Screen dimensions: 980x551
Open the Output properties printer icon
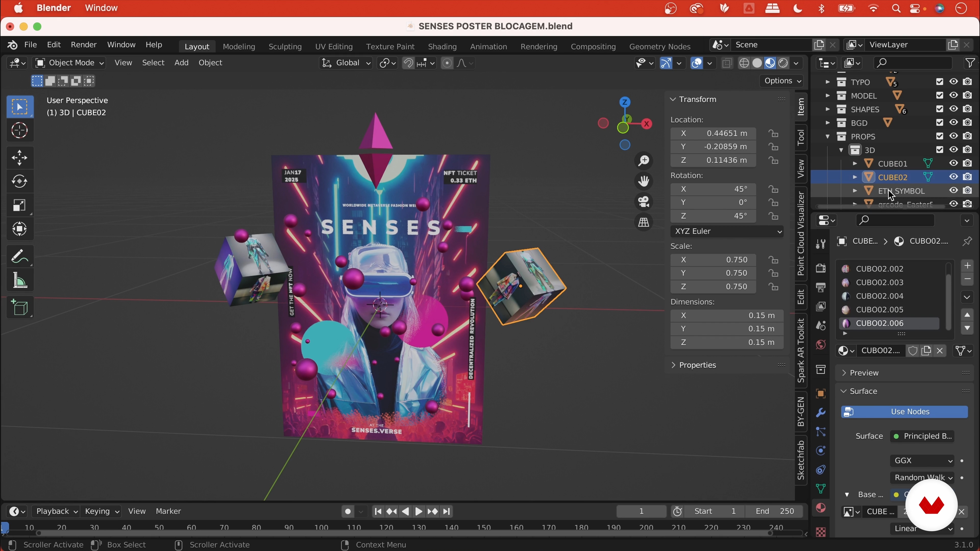click(x=820, y=288)
